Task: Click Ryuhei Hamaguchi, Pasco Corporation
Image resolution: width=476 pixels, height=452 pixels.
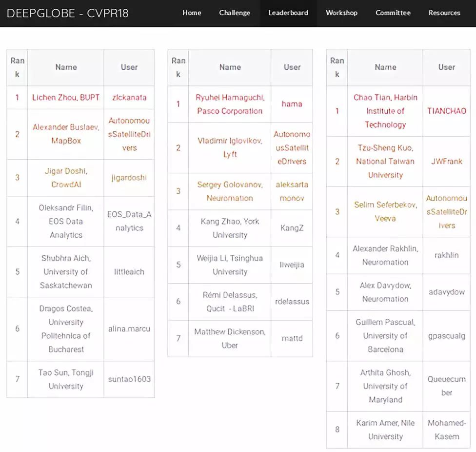Action: coord(230,104)
